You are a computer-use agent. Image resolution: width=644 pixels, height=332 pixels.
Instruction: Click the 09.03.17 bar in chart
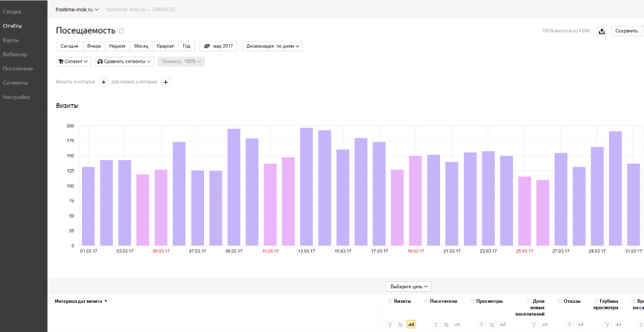click(234, 188)
